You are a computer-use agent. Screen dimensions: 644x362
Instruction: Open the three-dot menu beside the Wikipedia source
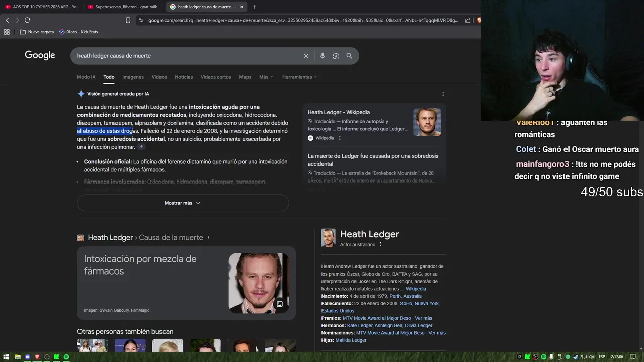tap(340, 138)
